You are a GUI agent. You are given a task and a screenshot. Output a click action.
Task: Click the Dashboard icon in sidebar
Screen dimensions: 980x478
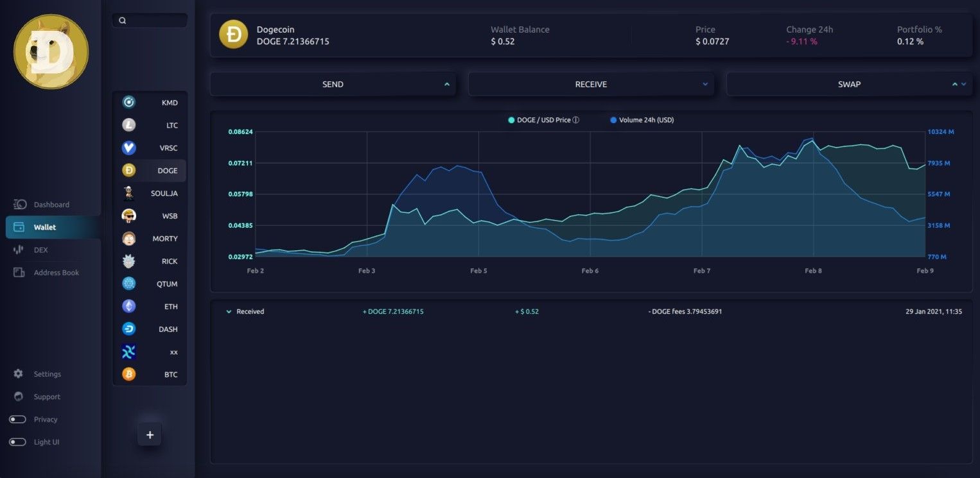point(19,205)
